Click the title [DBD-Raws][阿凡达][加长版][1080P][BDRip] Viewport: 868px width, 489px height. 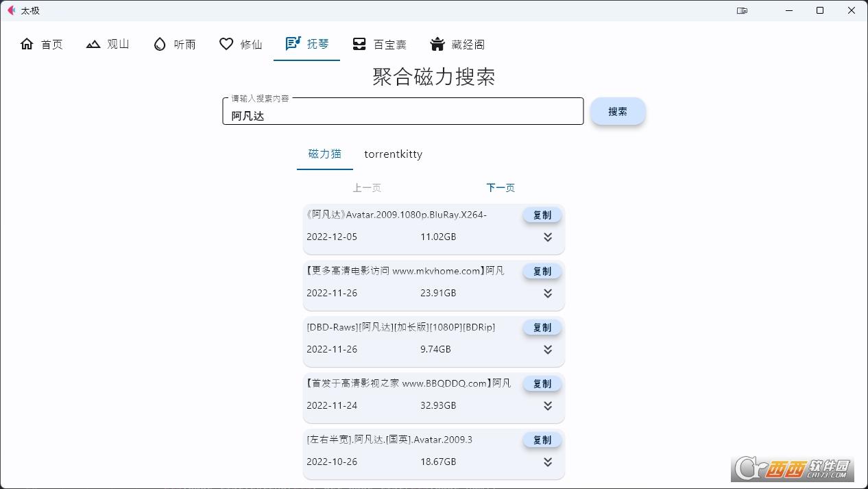pos(401,327)
